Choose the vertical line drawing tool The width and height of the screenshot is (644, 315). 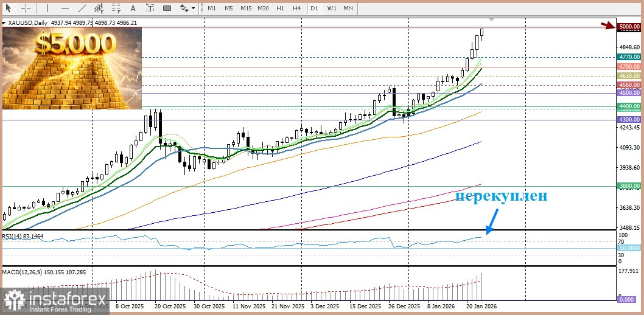(47, 8)
